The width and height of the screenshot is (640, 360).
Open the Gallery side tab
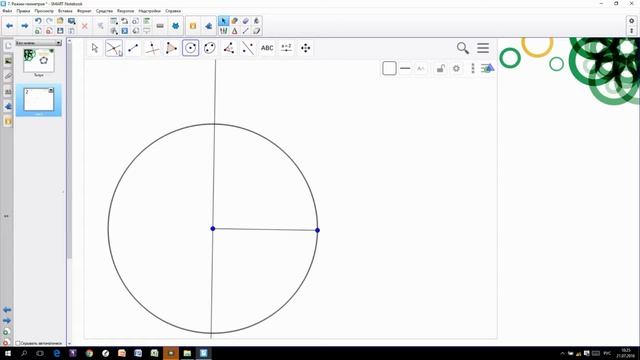click(x=8, y=61)
